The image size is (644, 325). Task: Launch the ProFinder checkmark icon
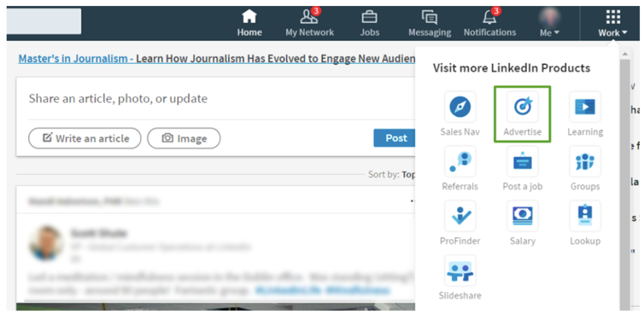pos(460,216)
